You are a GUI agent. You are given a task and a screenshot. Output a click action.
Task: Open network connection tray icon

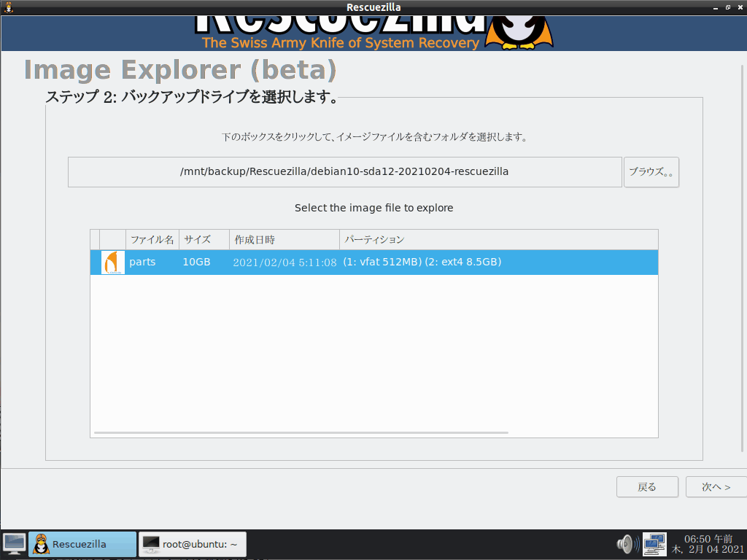(x=654, y=544)
